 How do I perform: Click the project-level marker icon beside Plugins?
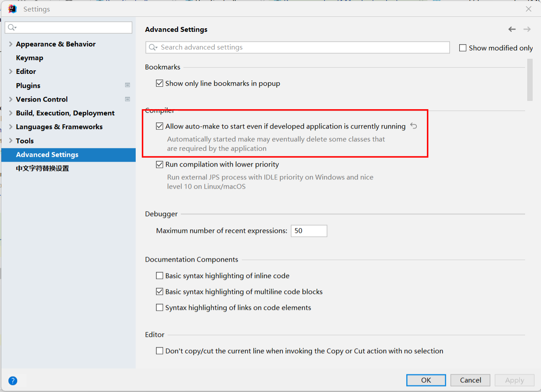click(x=128, y=85)
